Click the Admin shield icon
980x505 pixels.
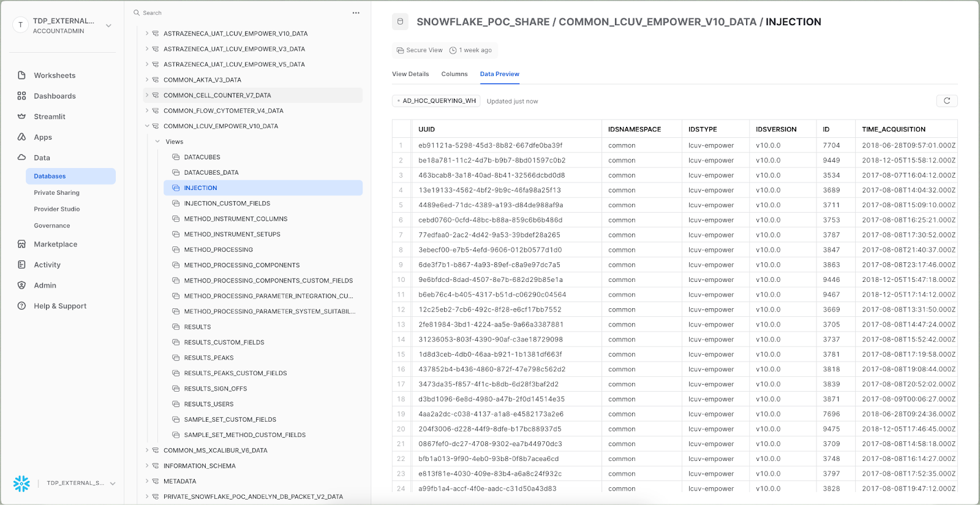click(21, 285)
